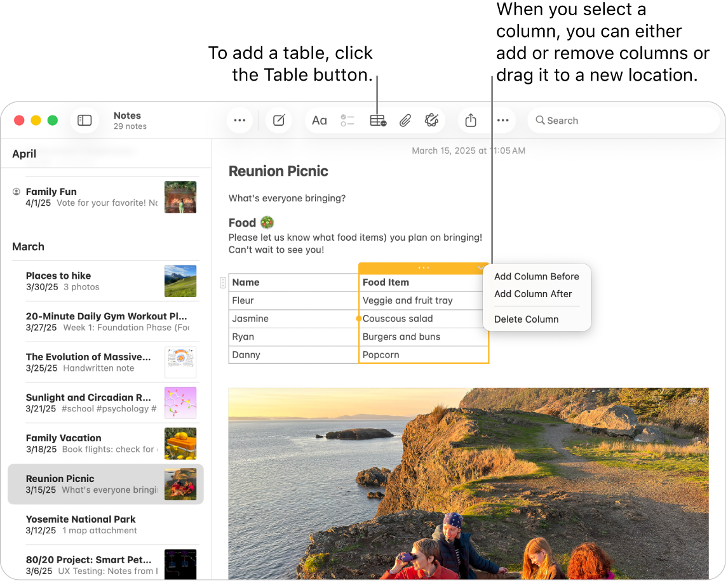Insert a table

pos(377,119)
